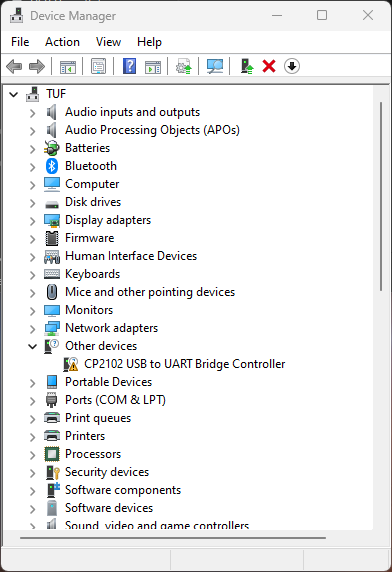Expand the Bluetooth category
Viewport: 392px width, 572px height.
click(32, 167)
